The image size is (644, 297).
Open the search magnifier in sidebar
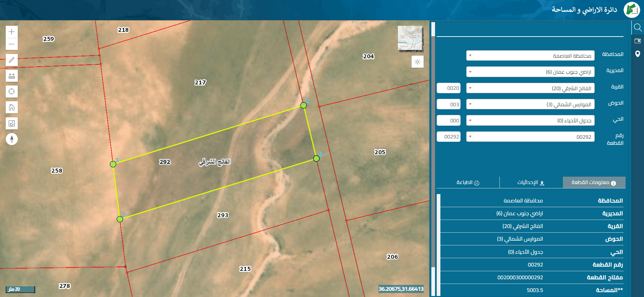coord(638,27)
